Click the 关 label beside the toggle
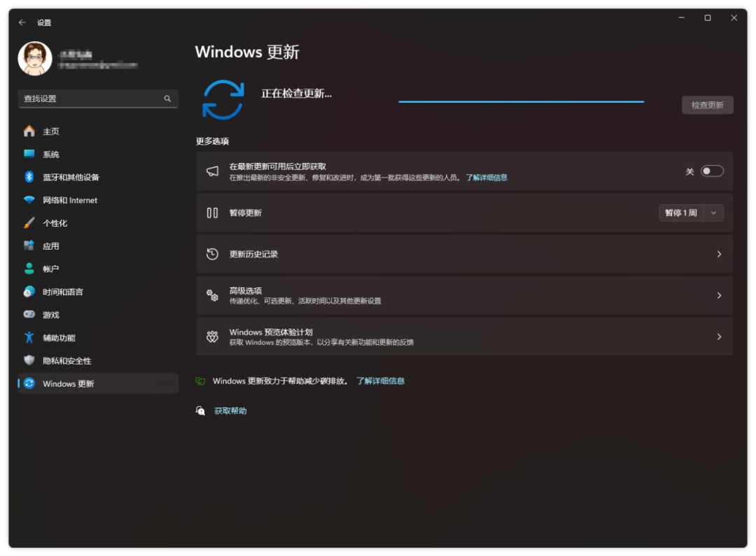The image size is (756, 556). pos(690,171)
